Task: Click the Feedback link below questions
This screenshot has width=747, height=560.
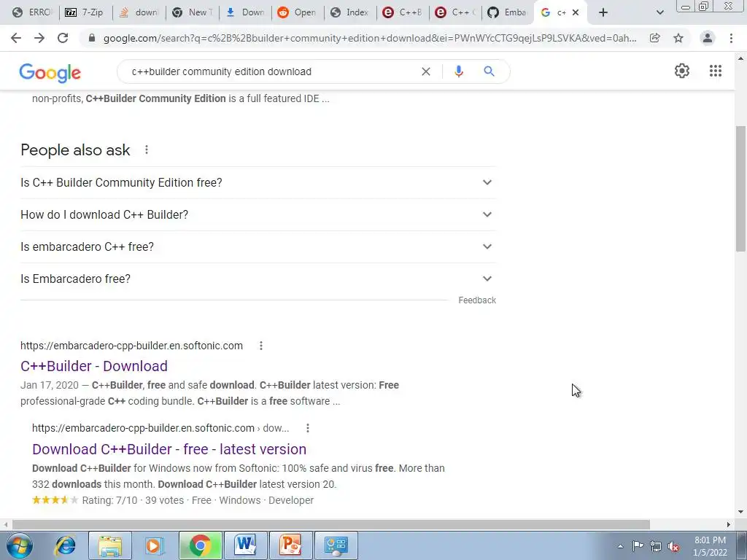Action: click(x=477, y=300)
